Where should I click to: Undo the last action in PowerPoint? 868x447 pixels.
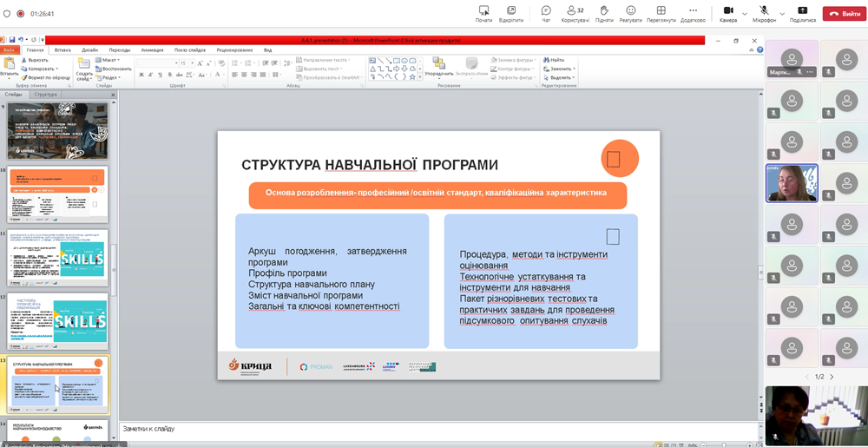coord(21,40)
